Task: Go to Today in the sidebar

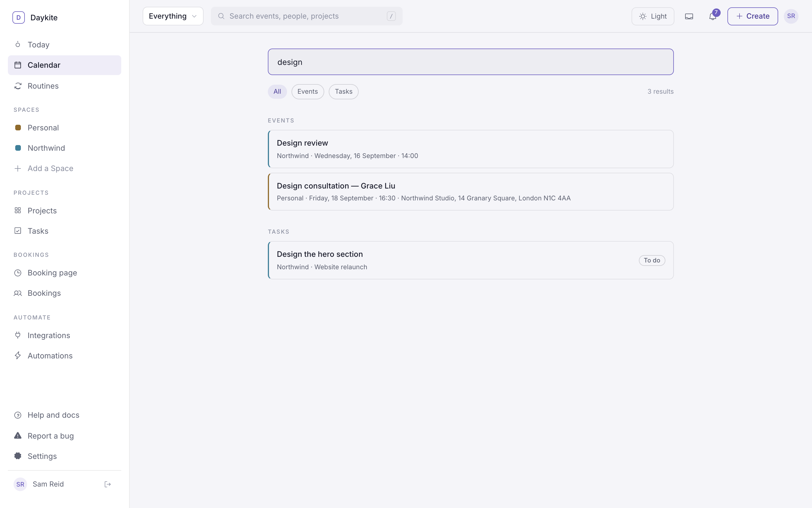Action: (x=64, y=45)
